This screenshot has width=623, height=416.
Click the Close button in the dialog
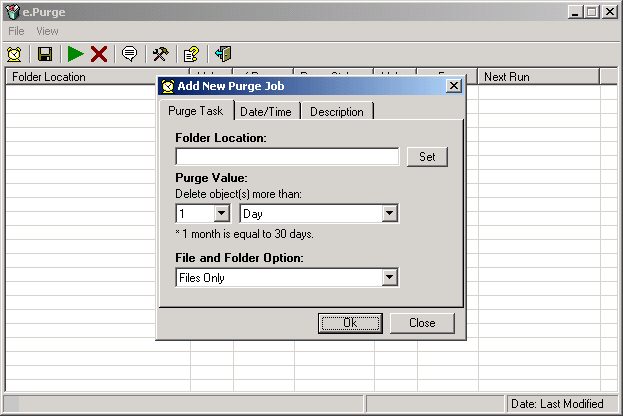click(422, 323)
